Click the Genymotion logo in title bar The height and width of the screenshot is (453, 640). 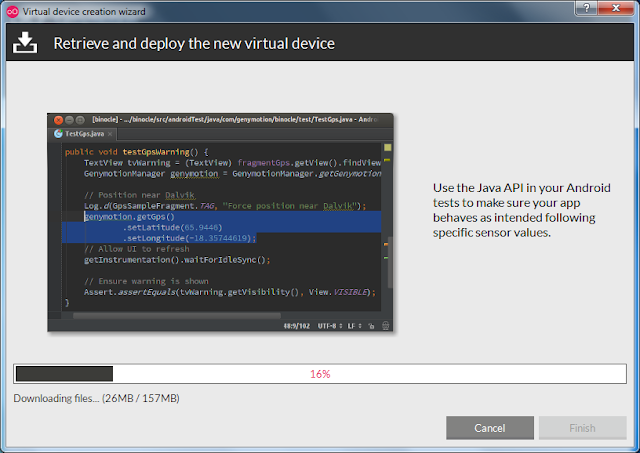12,11
